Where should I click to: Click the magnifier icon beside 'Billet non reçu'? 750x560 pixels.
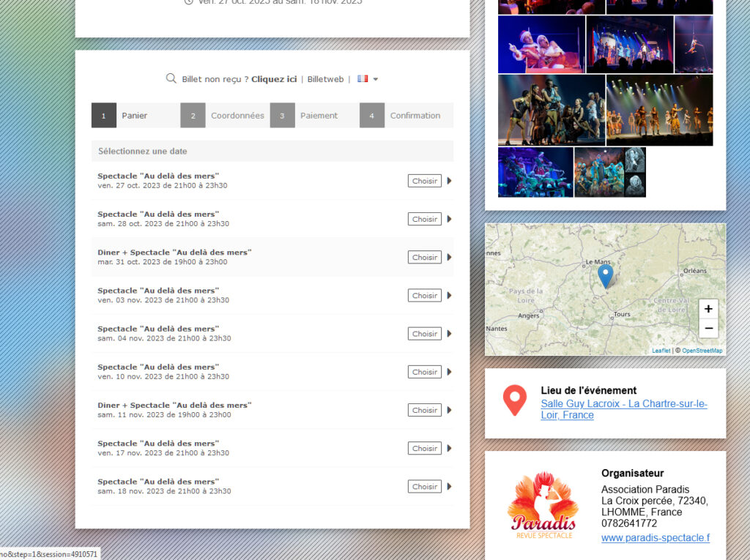point(171,78)
